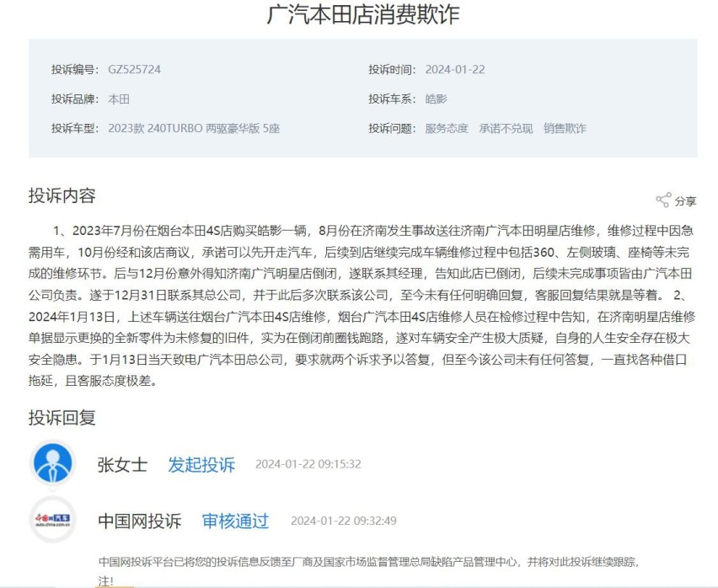Screen dimensions: 718x588
Task: Click timestamp 2024-01-22 09:32:49
Action: 344,521
